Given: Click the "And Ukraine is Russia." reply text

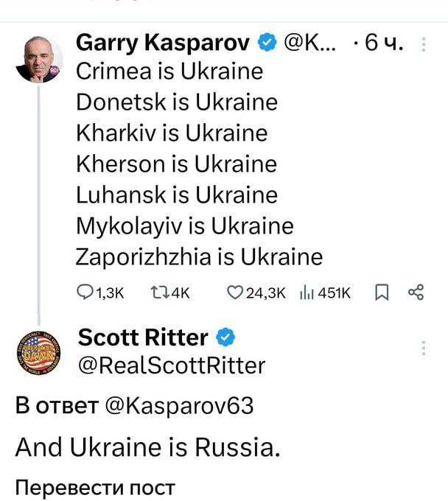Looking at the screenshot, I should tap(147, 446).
